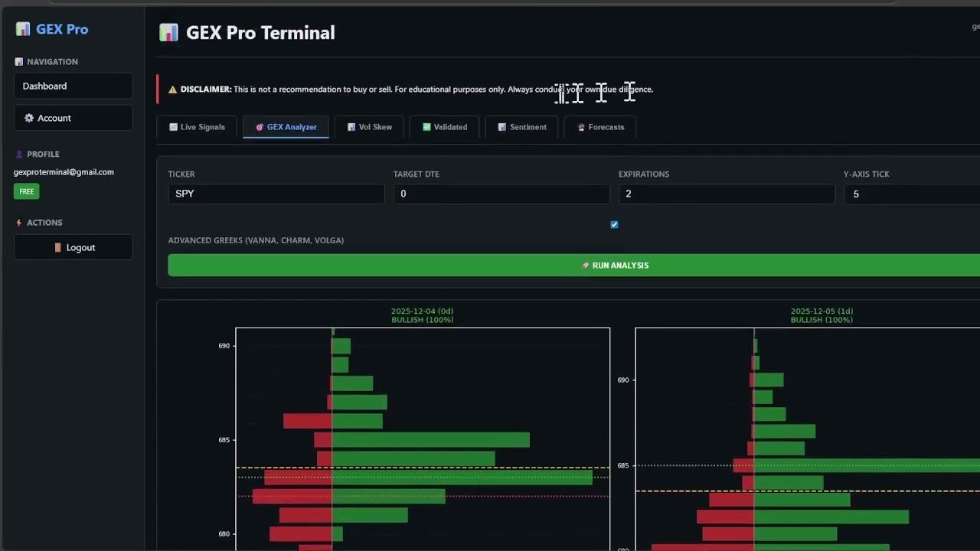Screen dimensions: 980x551
Task: Select the GEX Analyzer tab
Action: coord(286,127)
